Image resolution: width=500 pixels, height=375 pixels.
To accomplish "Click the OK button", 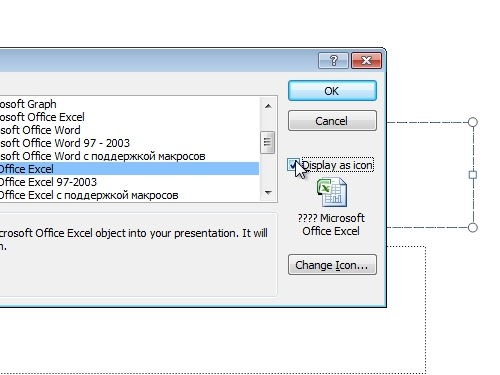I will pyautogui.click(x=332, y=91).
